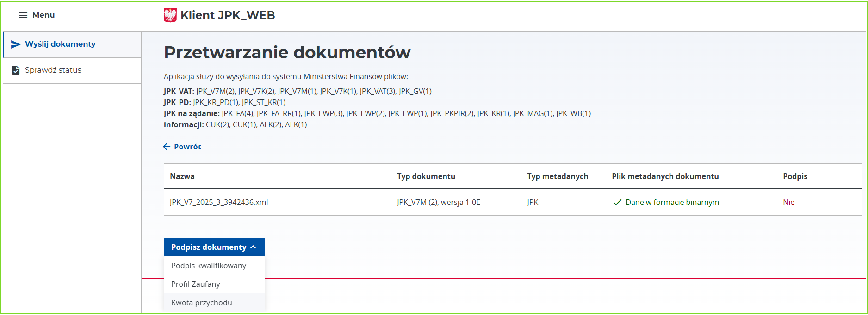Choose Kwota przychodu signing option
The image size is (868, 315).
[x=214, y=303]
